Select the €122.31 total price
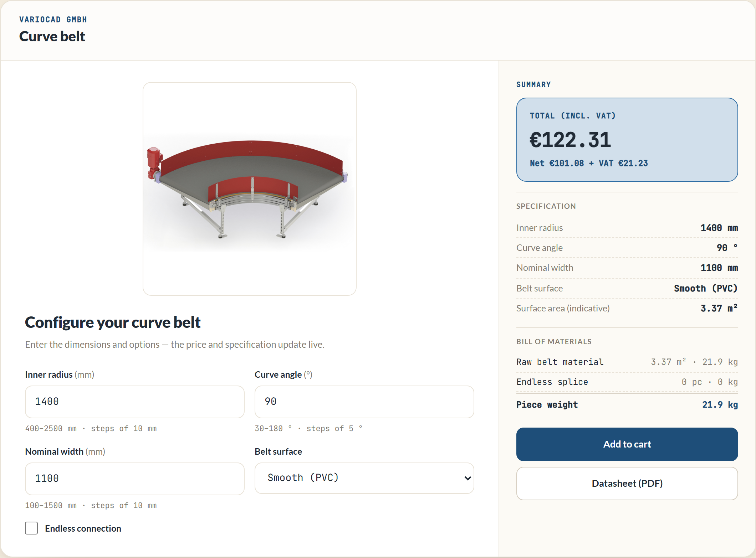 click(x=570, y=140)
